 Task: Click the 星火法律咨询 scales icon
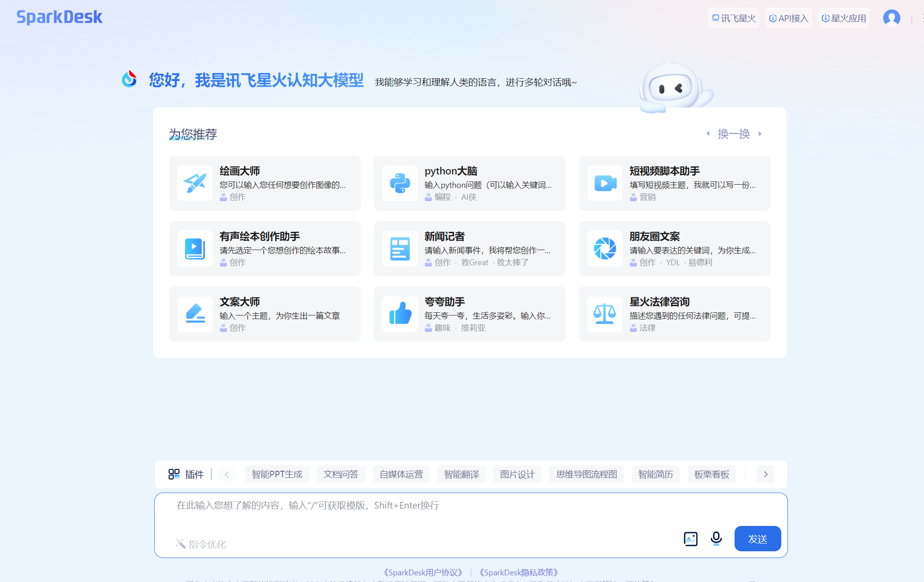tap(605, 314)
